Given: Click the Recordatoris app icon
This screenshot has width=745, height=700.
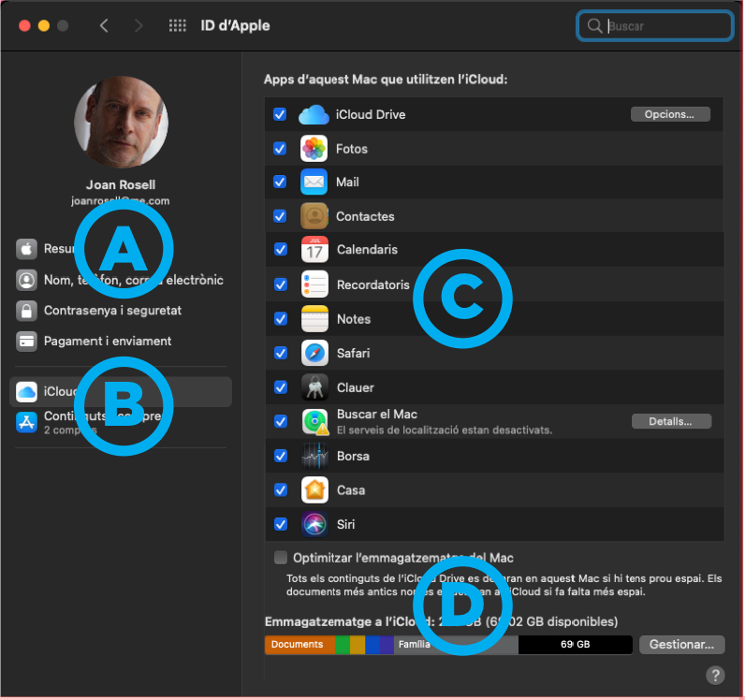Looking at the screenshot, I should coord(314,284).
